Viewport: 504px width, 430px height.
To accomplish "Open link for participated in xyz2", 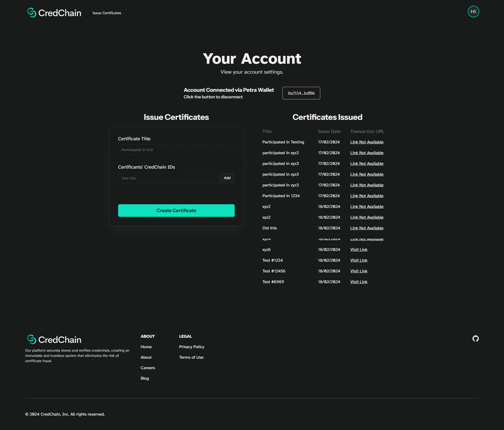I will click(367, 153).
